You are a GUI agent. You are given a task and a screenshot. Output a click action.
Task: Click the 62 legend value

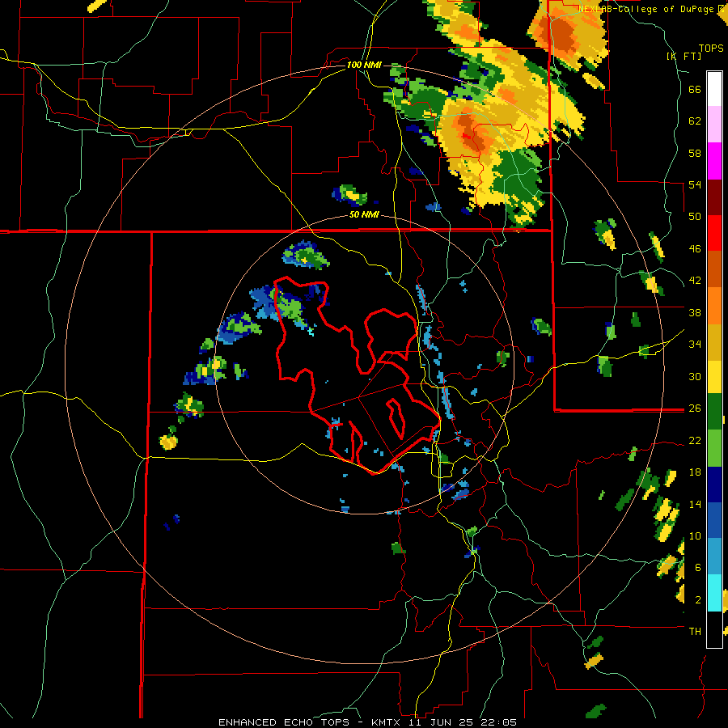(x=695, y=121)
